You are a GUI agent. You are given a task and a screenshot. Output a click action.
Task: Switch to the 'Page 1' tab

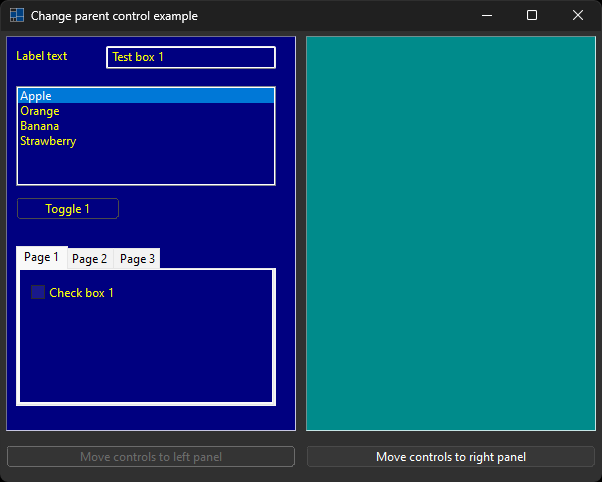pyautogui.click(x=42, y=258)
